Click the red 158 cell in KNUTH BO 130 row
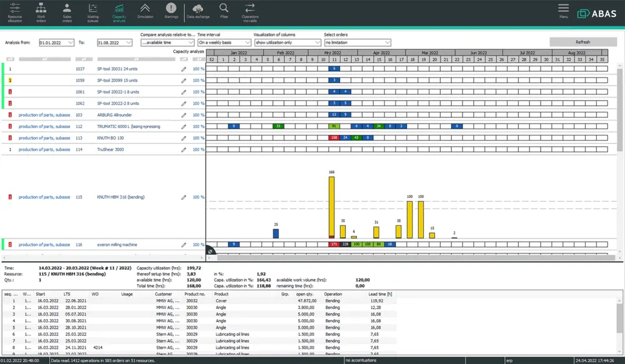 coord(334,138)
